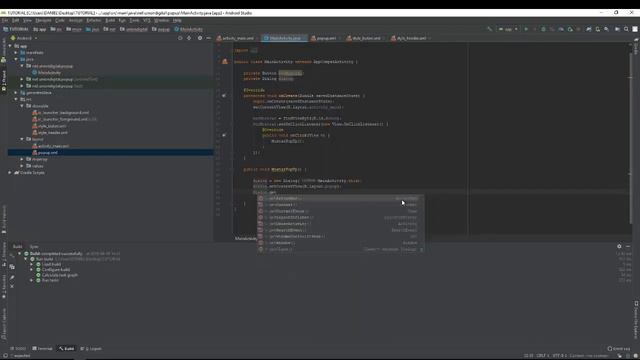Open the TODO tool window button
Viewport: 640px width, 360px height.
[x=18, y=349]
